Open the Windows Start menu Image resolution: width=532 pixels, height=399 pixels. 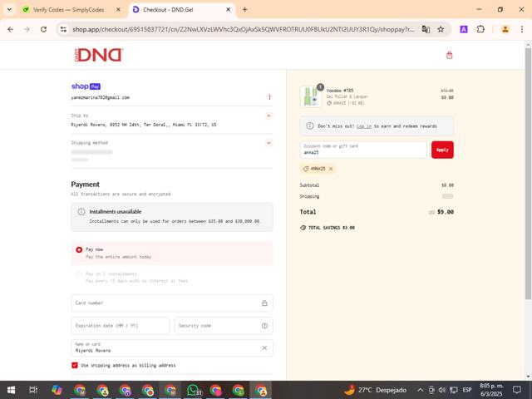click(11, 390)
